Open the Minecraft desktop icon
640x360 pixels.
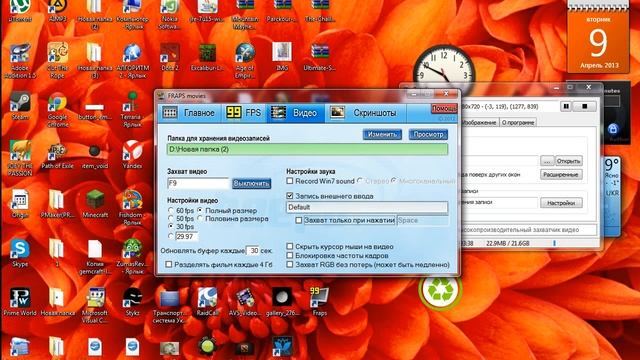(95, 204)
